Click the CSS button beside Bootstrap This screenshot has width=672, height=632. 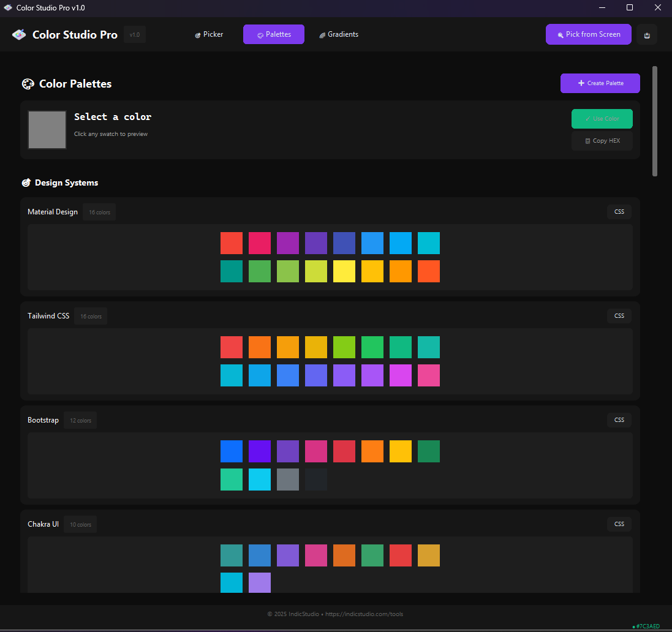(619, 419)
